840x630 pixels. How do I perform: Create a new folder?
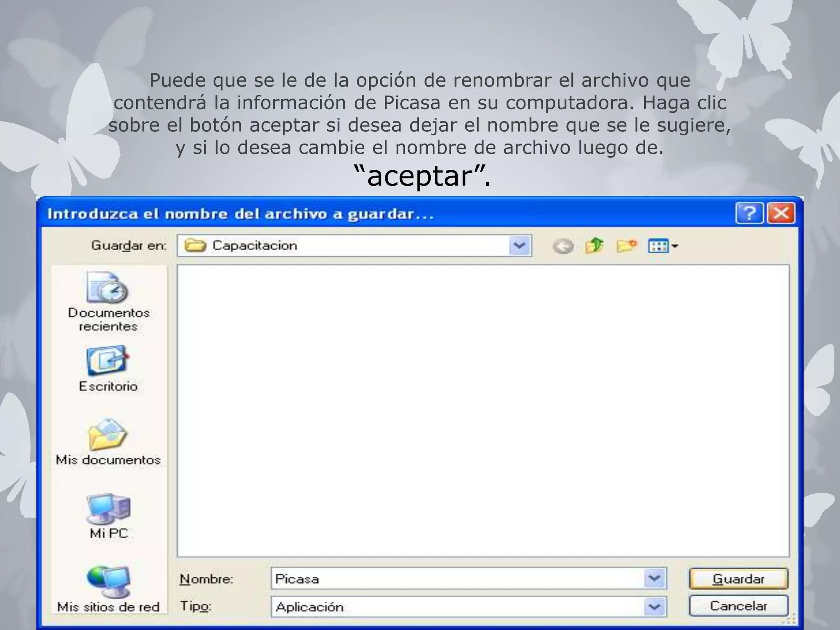tap(626, 246)
